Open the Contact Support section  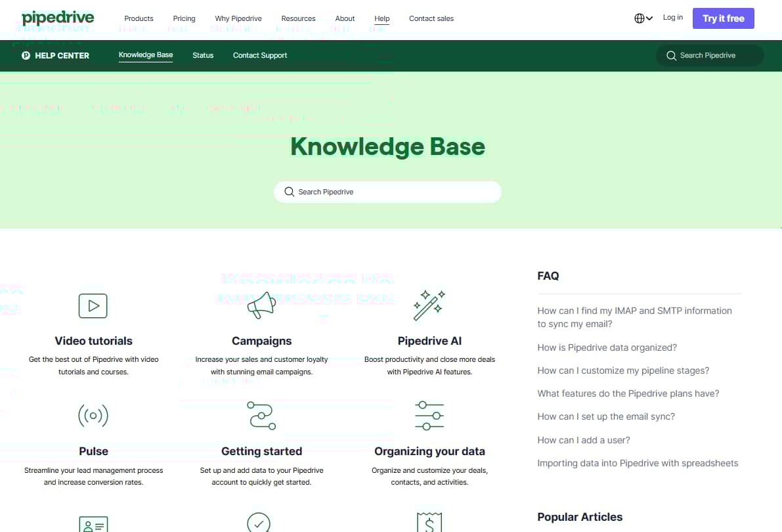tap(260, 55)
